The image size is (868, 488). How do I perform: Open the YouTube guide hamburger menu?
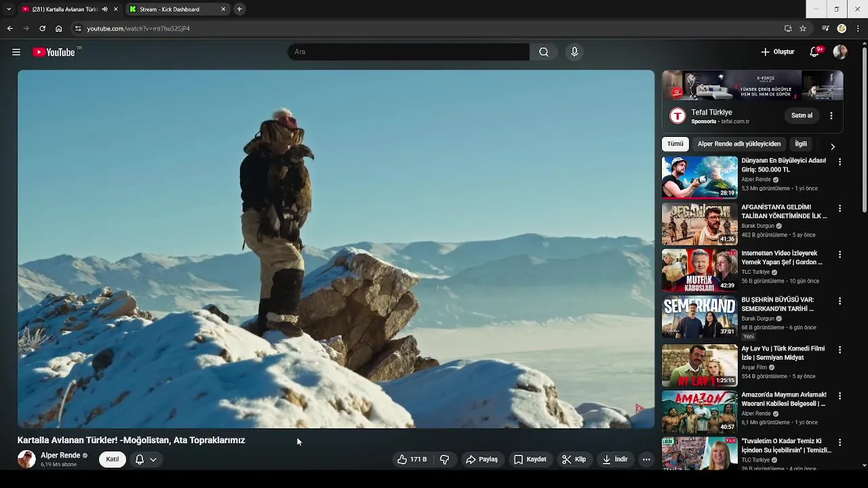(x=16, y=52)
